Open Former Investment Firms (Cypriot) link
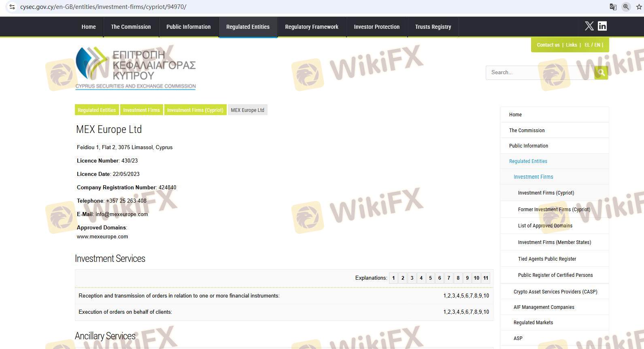Screen dimensions: 644x349 pos(555,210)
